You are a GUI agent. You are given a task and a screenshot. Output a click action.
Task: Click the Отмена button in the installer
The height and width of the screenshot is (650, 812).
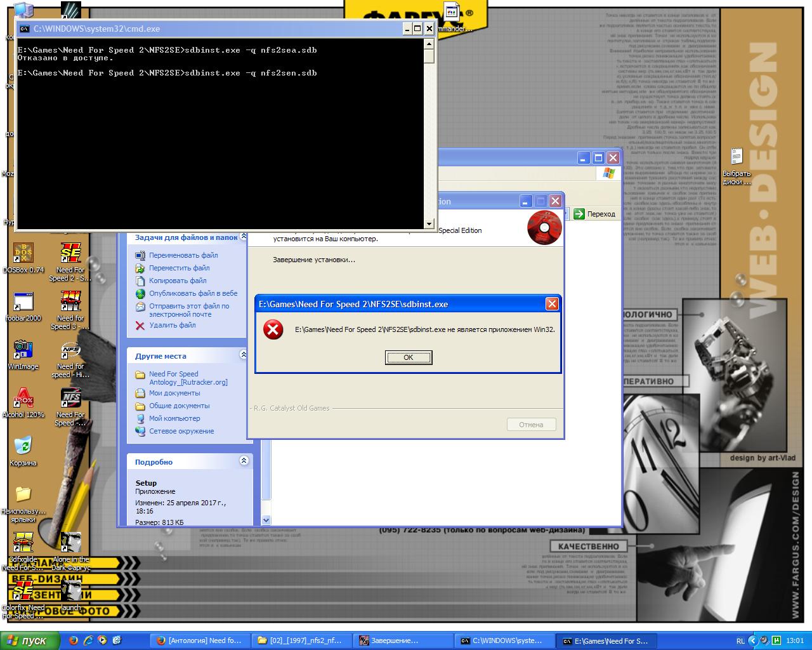[531, 425]
